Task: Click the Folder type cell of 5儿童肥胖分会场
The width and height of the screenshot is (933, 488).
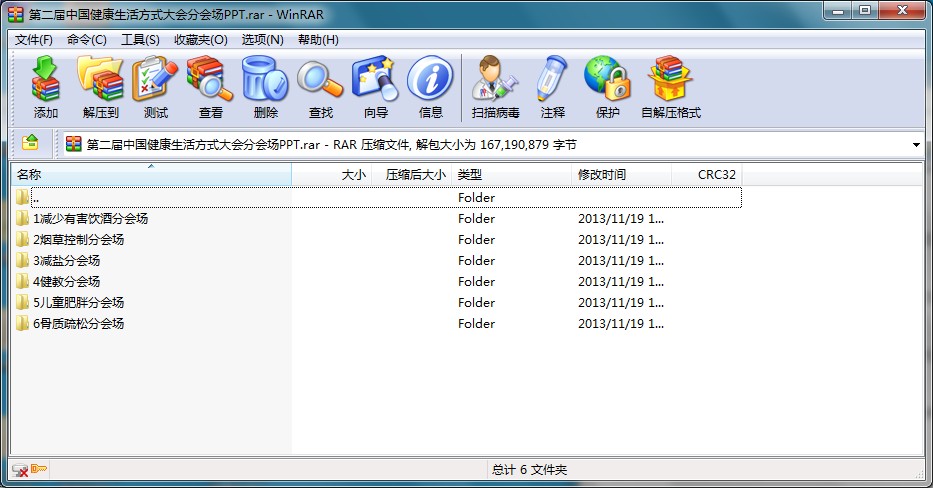Action: coord(477,302)
